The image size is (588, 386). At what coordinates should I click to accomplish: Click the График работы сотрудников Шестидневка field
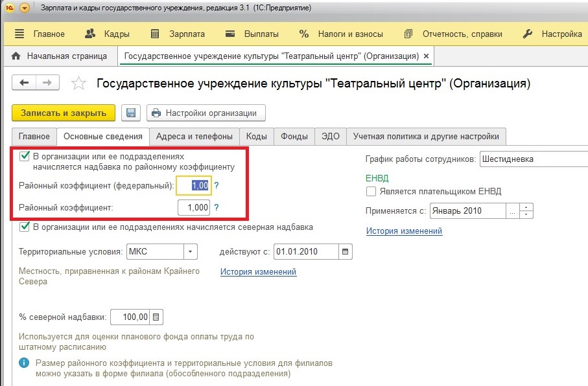pos(534,159)
